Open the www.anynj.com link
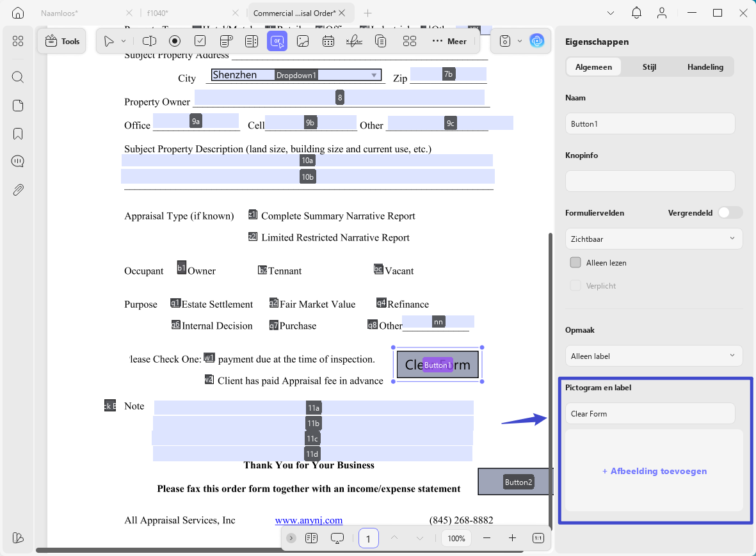The image size is (756, 556). tap(309, 520)
